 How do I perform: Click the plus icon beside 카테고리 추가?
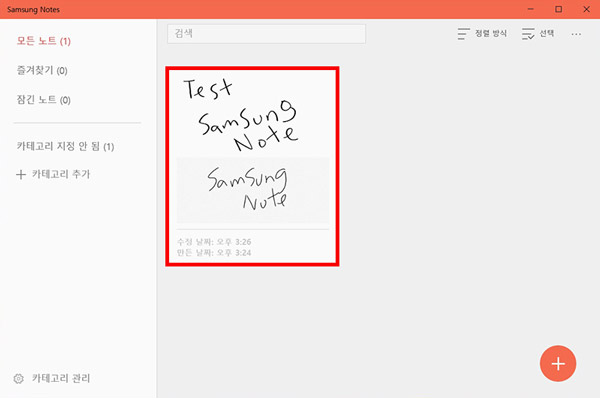tap(21, 175)
